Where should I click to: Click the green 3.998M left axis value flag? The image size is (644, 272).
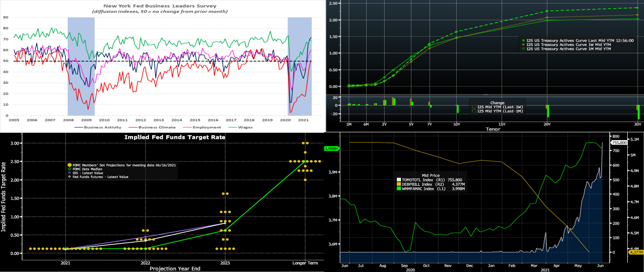[331, 149]
